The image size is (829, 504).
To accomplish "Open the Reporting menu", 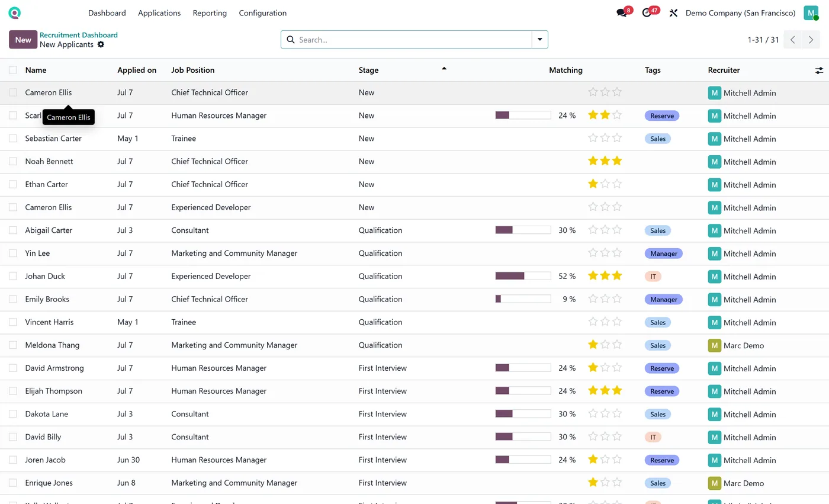I will [x=210, y=13].
